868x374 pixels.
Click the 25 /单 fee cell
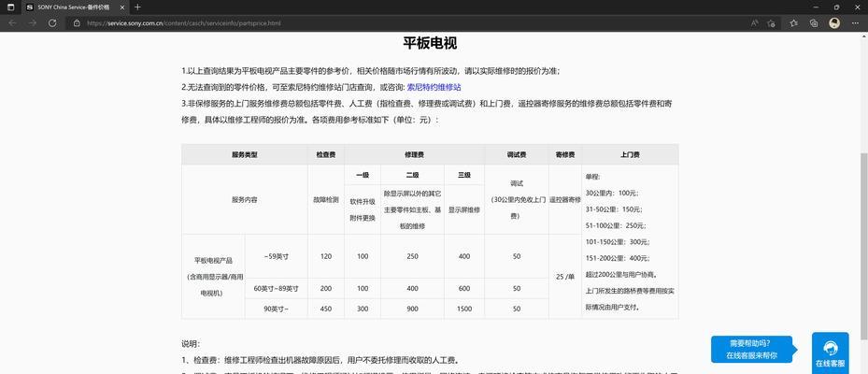pyautogui.click(x=564, y=276)
